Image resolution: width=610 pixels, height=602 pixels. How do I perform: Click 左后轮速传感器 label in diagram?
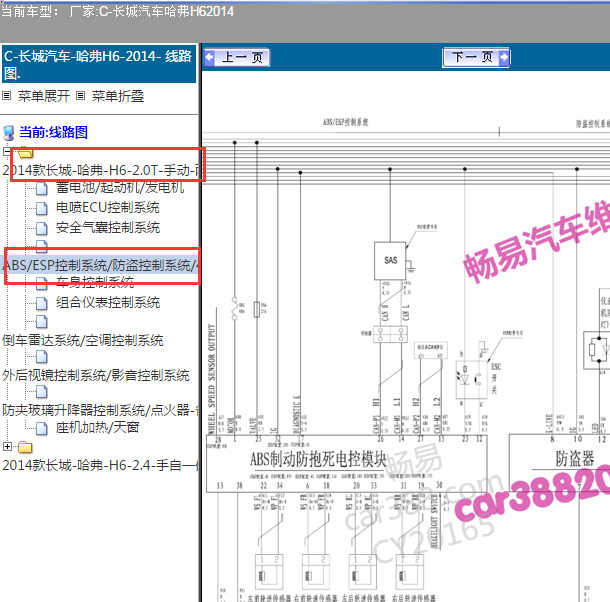[364, 598]
